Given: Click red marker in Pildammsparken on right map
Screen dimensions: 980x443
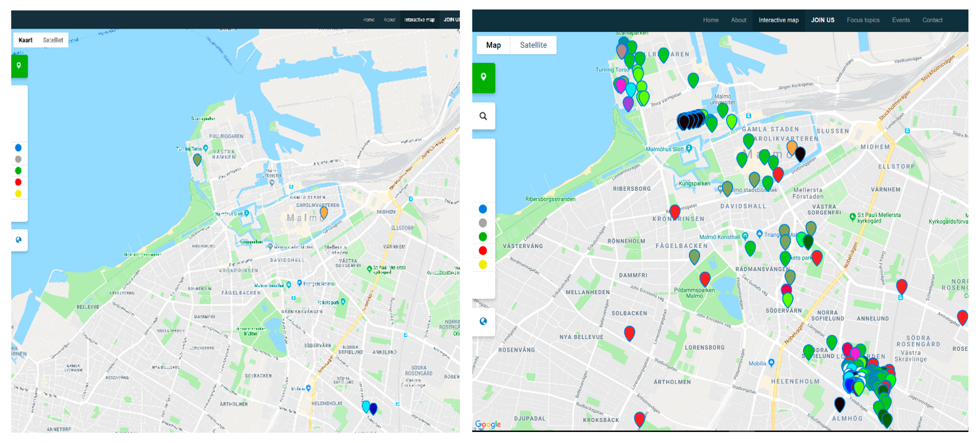Looking at the screenshot, I should (x=705, y=278).
